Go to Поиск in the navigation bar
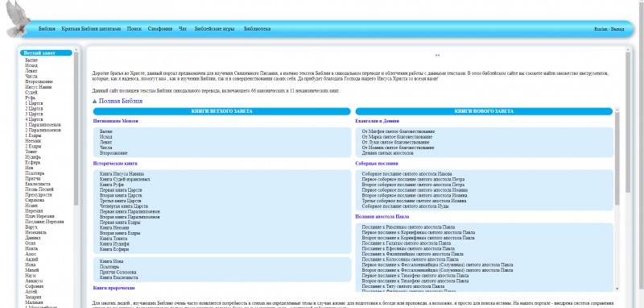The width and height of the screenshot is (644, 308). coord(134,29)
